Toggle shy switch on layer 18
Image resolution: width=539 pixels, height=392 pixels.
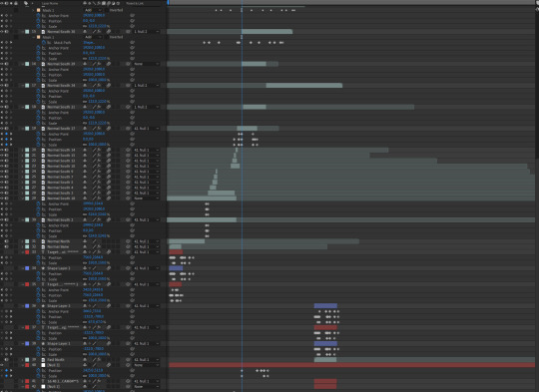tap(85, 107)
